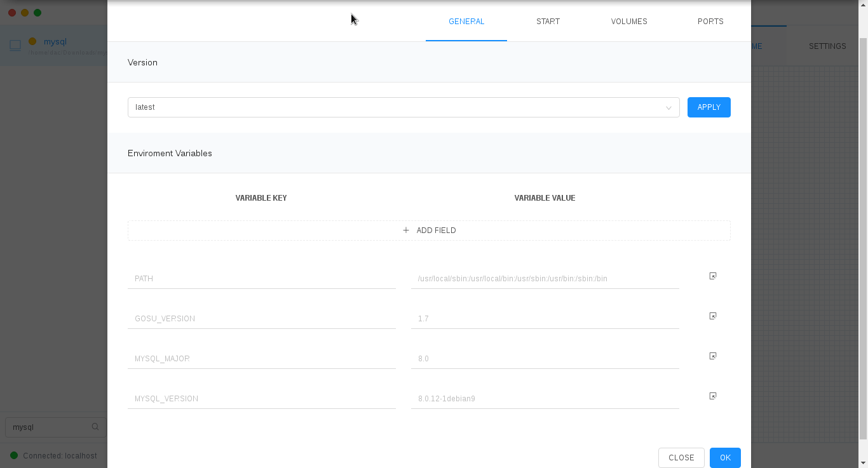Viewport: 868px width, 468px height.
Task: Apply the selected version with APPLY
Action: [x=709, y=107]
